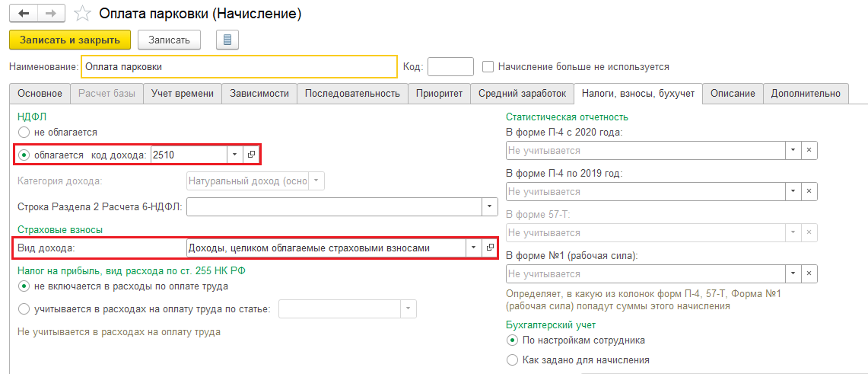Expand Строка Раздела 2 Расчета 6-НДФЛ dropdown
This screenshot has width=868, height=374.
tap(489, 206)
